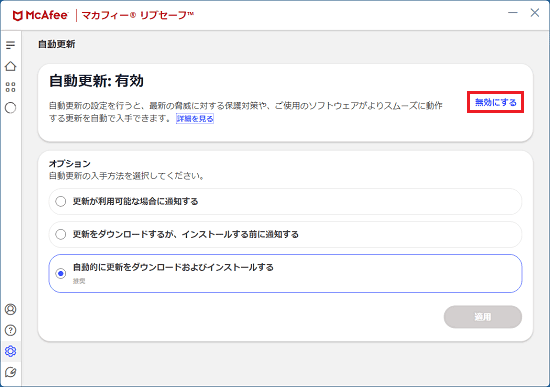Open the settings gear icon
Screen dimensions: 550x387
11,351
